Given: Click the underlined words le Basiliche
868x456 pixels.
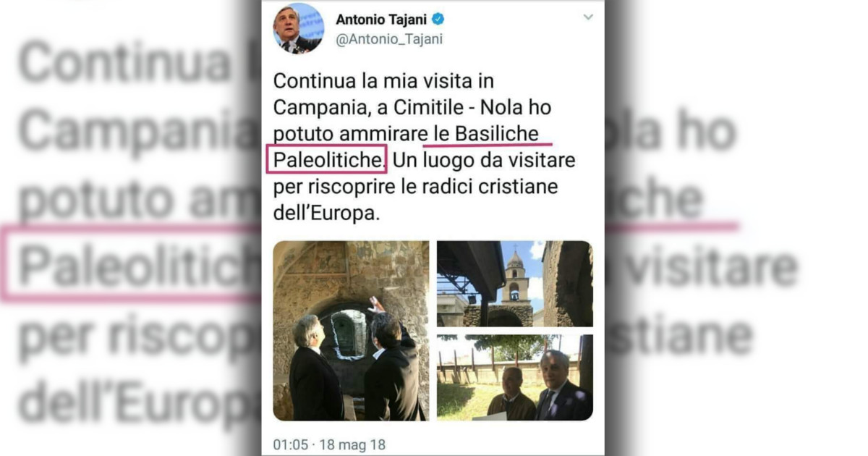Looking at the screenshot, I should [487, 133].
